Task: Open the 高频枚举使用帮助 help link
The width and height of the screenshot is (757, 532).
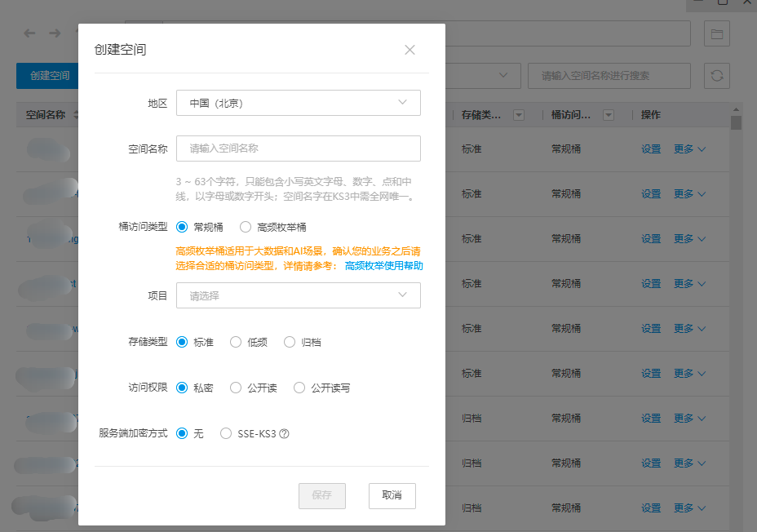Action: [383, 266]
